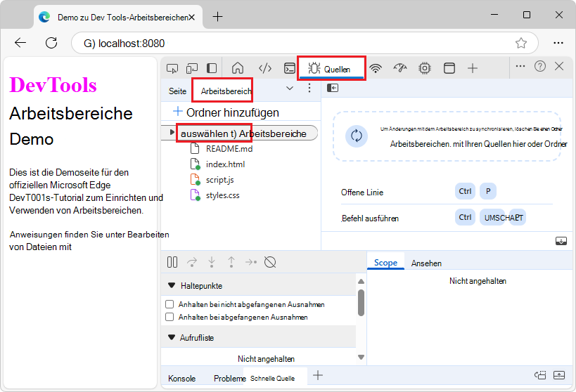Click Ordner hinzufügen

point(226,112)
